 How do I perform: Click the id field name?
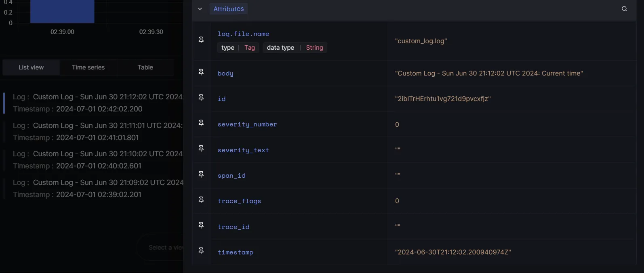pos(221,99)
